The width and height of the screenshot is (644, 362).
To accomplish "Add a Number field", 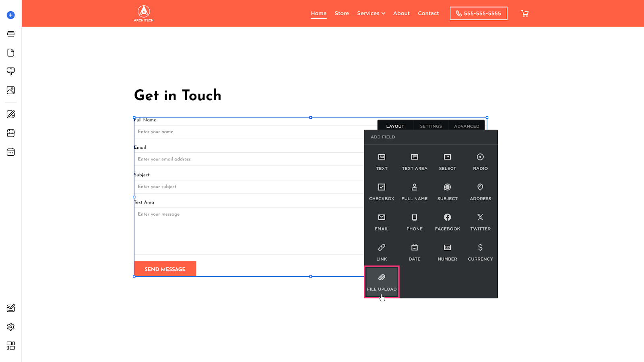I will point(448,252).
